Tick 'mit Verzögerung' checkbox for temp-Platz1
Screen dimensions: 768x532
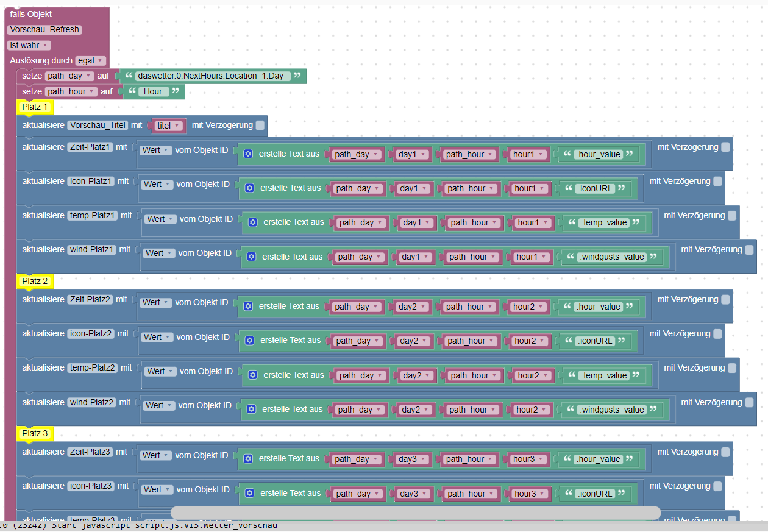tap(732, 215)
